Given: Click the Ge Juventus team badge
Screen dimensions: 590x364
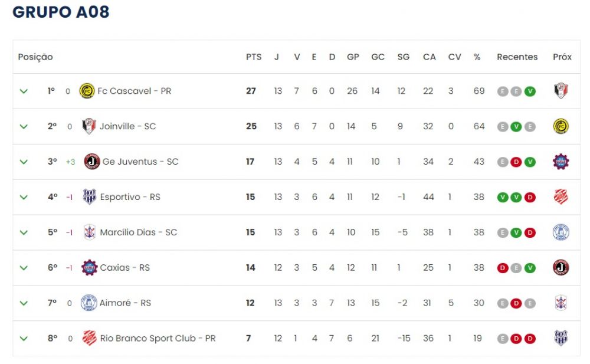Looking at the screenshot, I should coord(91,162).
